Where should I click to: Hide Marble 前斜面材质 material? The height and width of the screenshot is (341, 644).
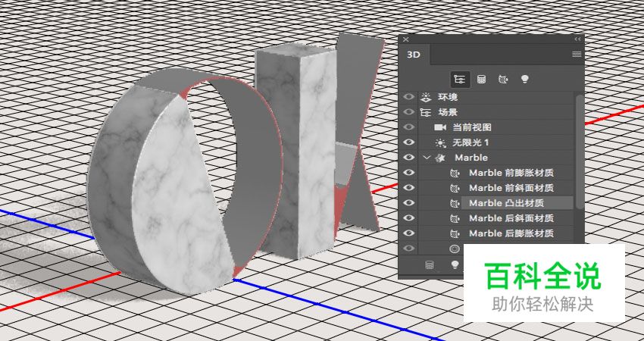[408, 188]
